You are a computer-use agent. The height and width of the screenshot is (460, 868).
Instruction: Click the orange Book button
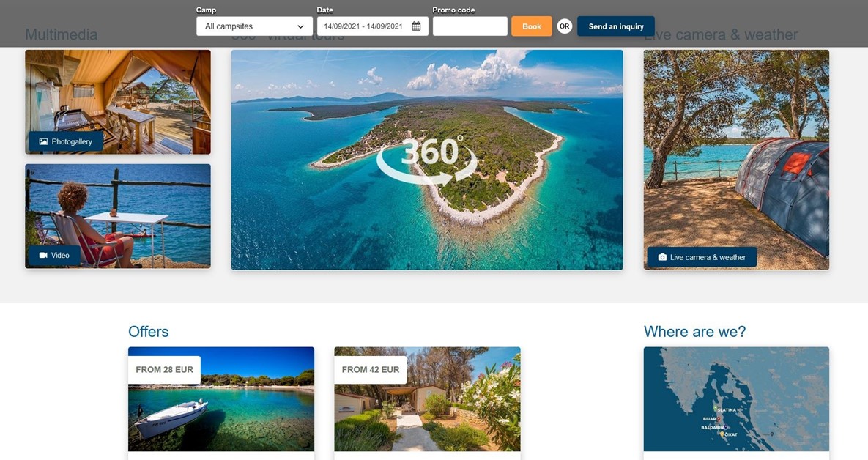[x=532, y=26]
